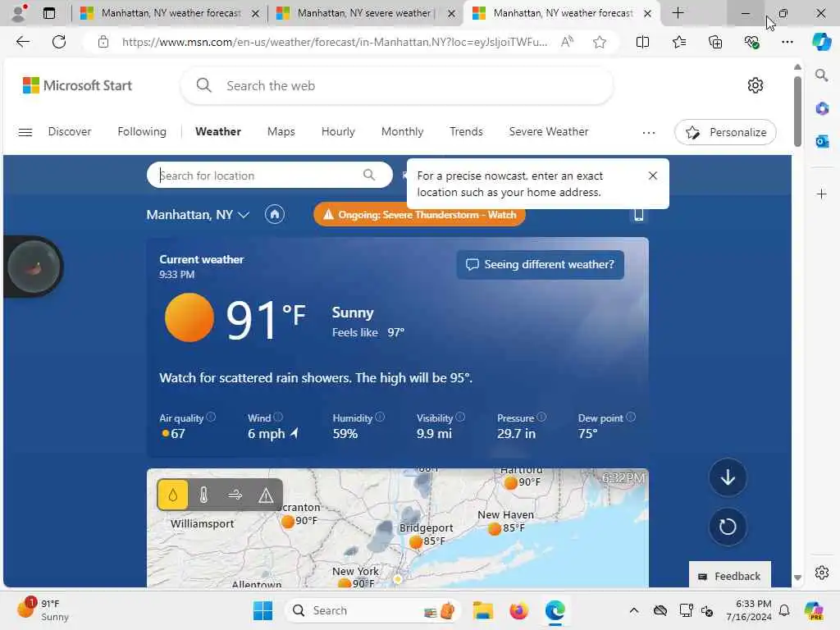Open Outlook in the Edge sidebar
840x630 pixels.
coord(822,141)
